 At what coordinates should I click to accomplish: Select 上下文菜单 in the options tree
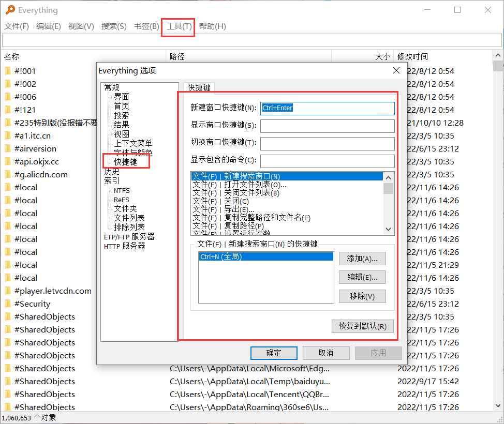coord(133,143)
